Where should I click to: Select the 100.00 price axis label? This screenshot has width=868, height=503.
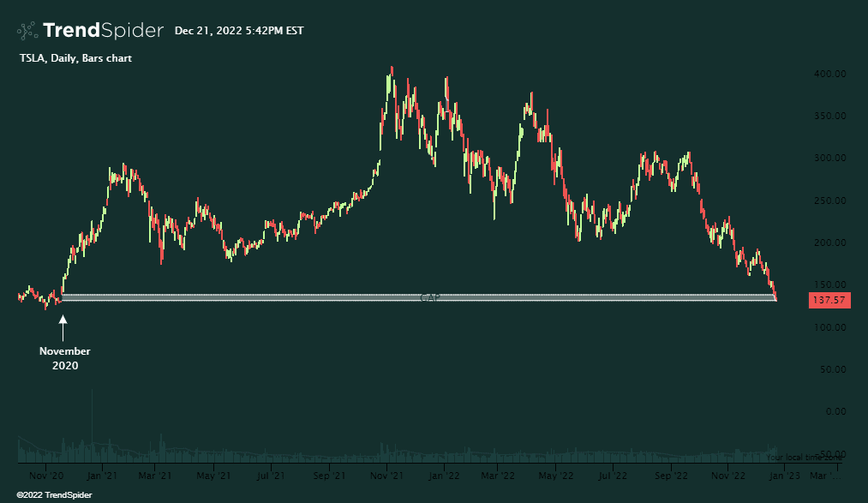pyautogui.click(x=829, y=327)
